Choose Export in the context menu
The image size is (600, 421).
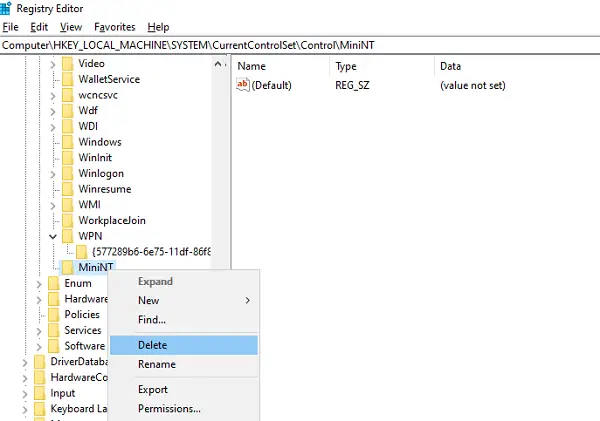(184, 389)
